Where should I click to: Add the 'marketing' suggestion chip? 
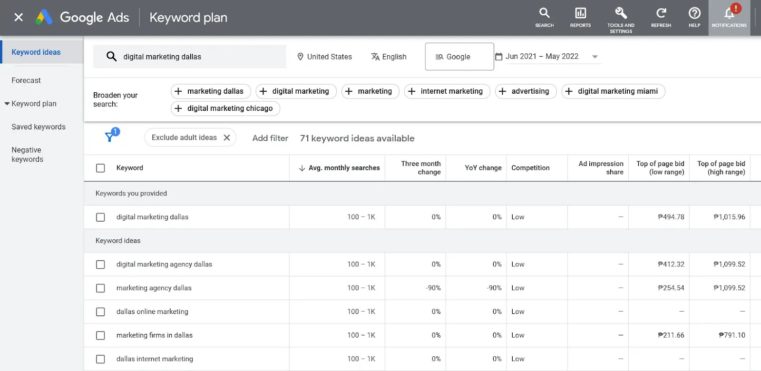[370, 91]
